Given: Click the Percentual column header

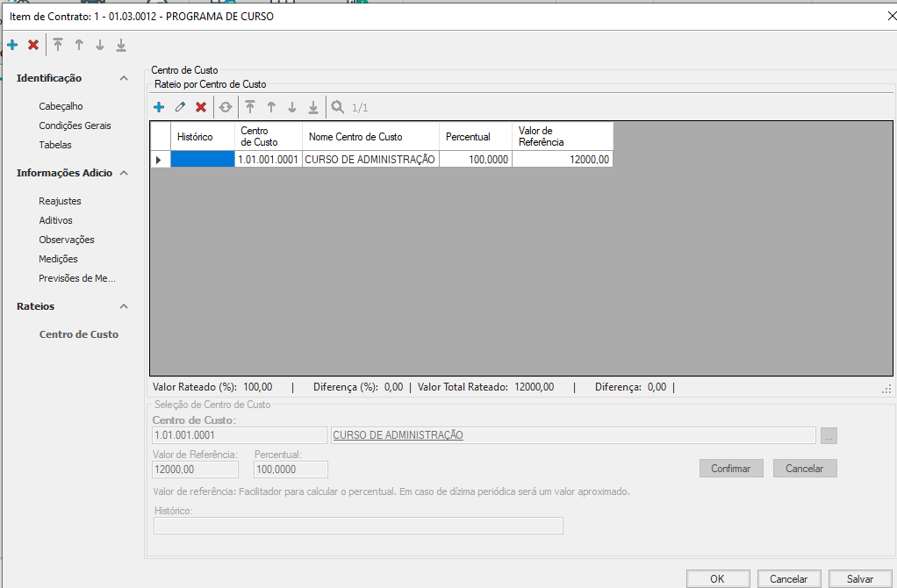Looking at the screenshot, I should coord(468,137).
